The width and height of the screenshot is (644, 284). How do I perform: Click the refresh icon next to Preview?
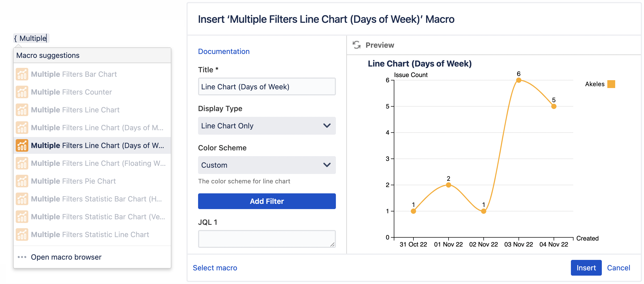click(x=357, y=45)
